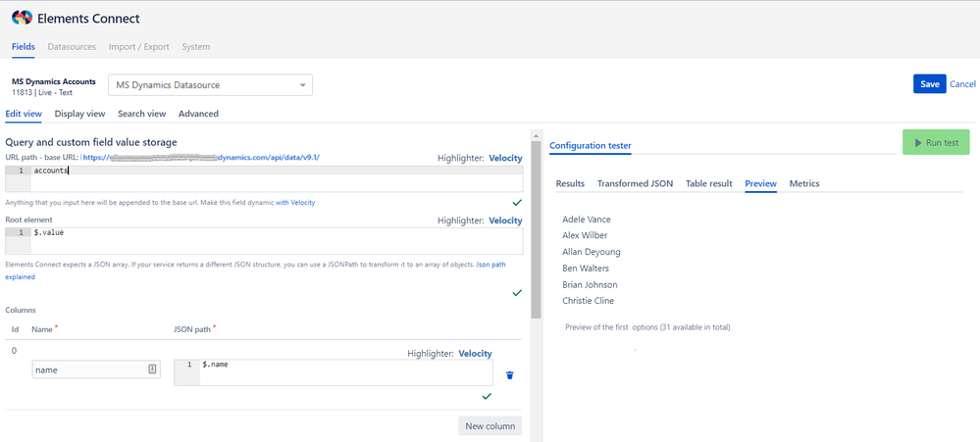Switch to Display view tab
This screenshot has height=442, width=980.
coord(80,114)
